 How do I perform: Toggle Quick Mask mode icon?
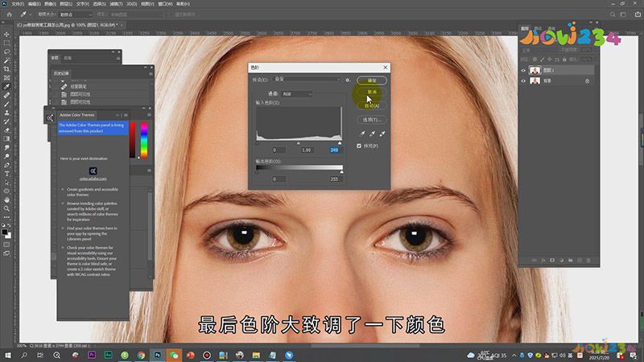[x=6, y=245]
